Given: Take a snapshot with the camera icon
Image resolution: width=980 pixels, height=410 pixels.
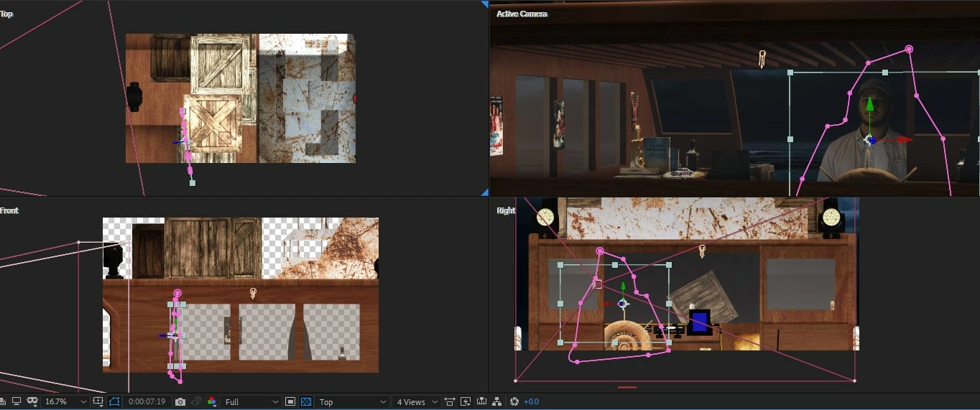Looking at the screenshot, I should (x=180, y=402).
